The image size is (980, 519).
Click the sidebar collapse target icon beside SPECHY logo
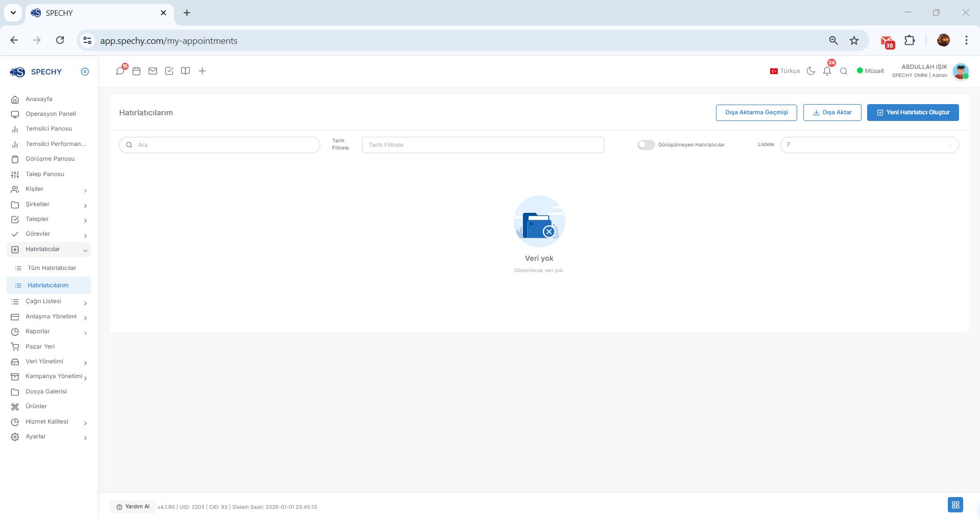pyautogui.click(x=85, y=71)
